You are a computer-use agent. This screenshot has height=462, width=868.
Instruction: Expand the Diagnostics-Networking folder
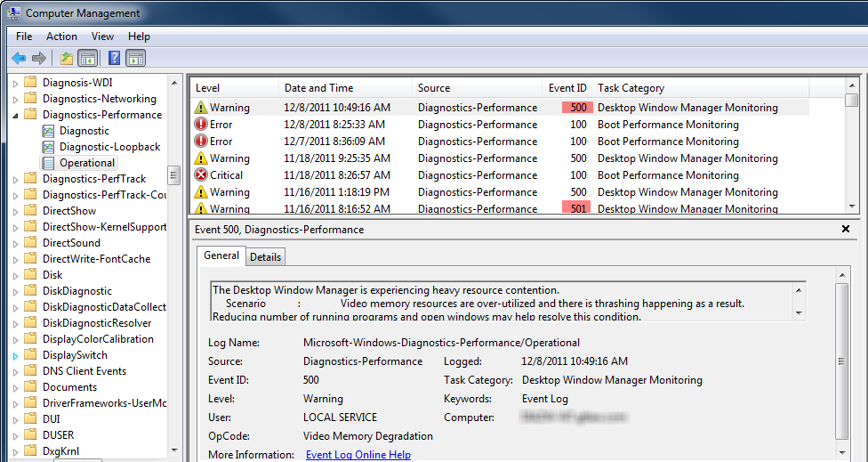pos(15,99)
